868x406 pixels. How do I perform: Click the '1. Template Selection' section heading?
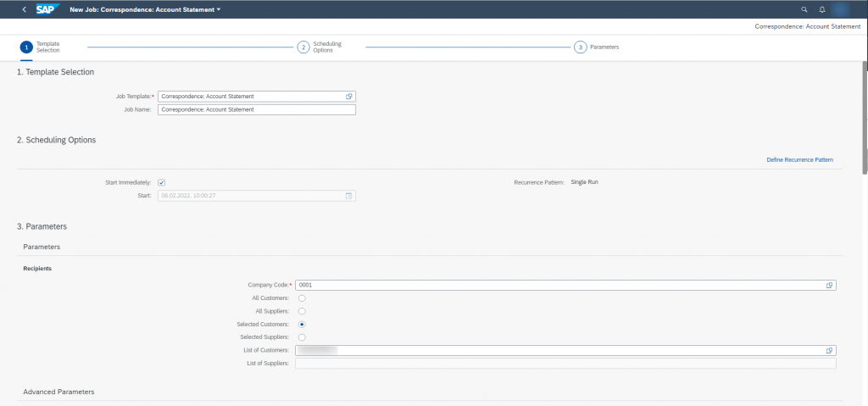[x=55, y=72]
